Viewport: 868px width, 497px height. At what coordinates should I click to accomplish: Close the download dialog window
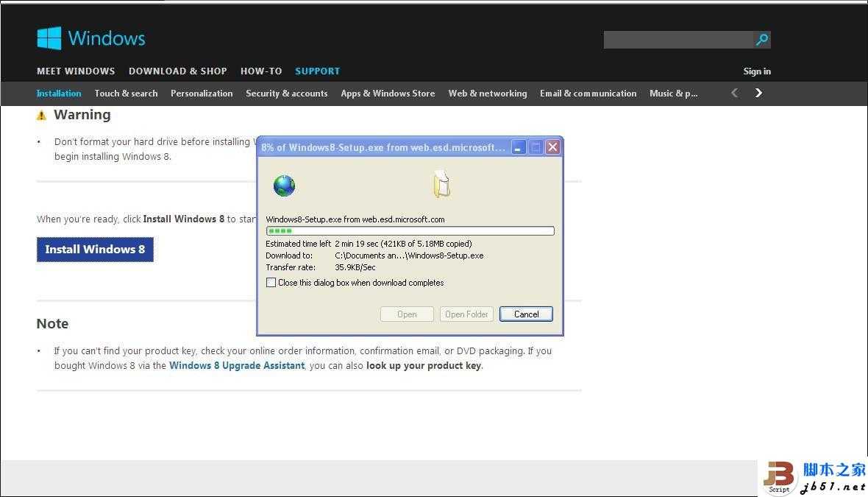tap(552, 147)
